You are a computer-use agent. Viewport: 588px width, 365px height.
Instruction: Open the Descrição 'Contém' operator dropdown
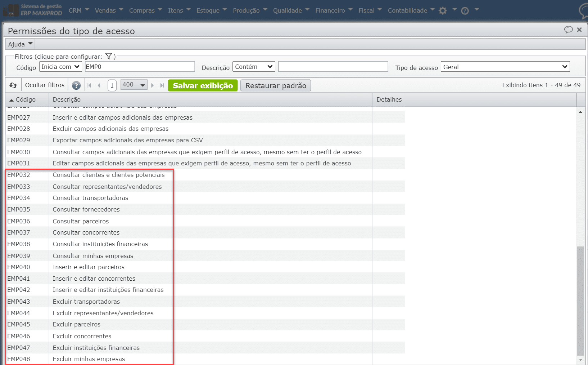click(254, 67)
